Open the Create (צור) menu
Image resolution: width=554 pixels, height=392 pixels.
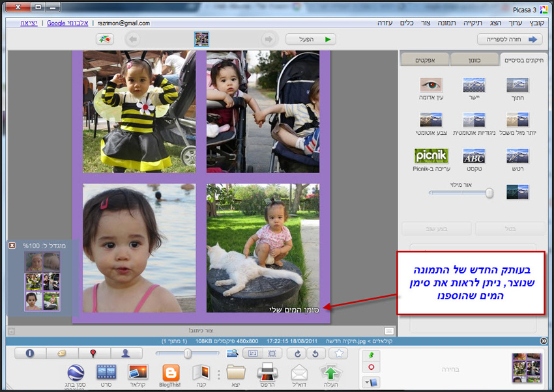(426, 23)
